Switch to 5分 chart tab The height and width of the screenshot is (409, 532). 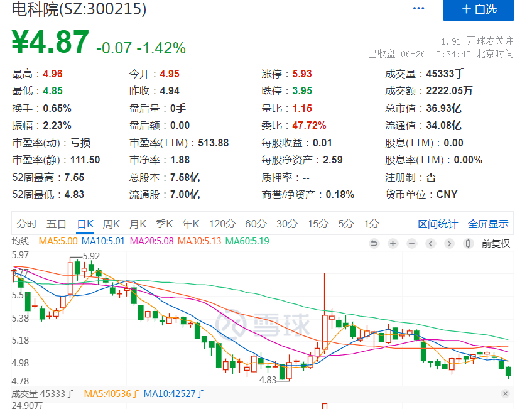[x=346, y=224]
